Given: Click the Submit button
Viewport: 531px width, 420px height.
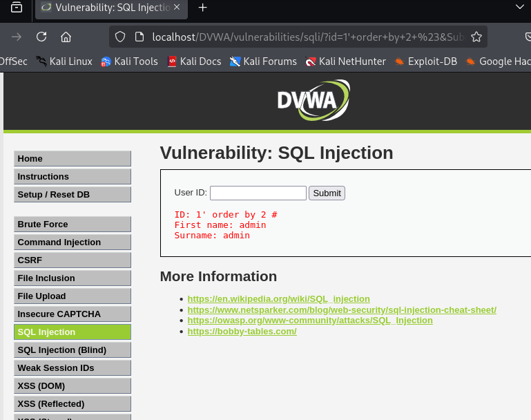Looking at the screenshot, I should click(327, 193).
